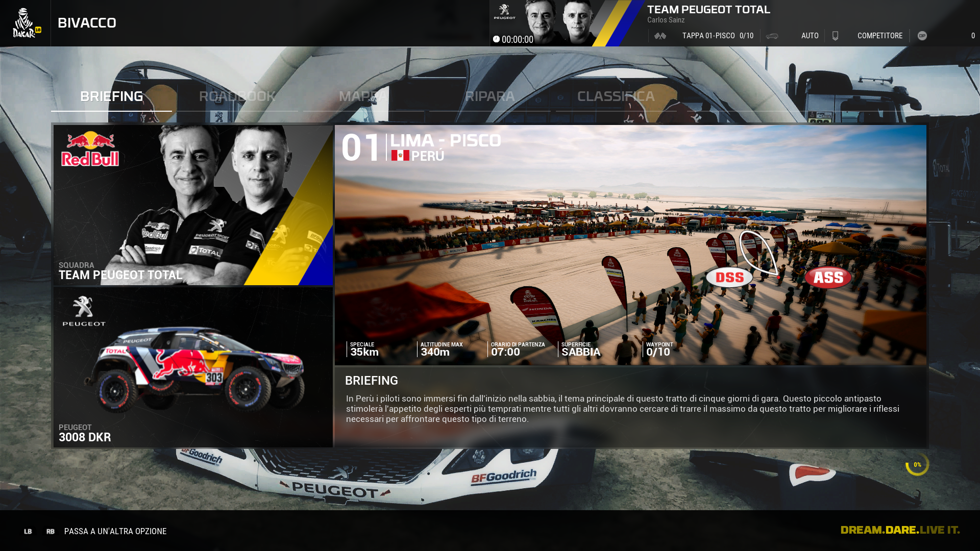Click the 0/10 waypoint counter in the header
This screenshot has width=980, height=551.
(x=746, y=36)
